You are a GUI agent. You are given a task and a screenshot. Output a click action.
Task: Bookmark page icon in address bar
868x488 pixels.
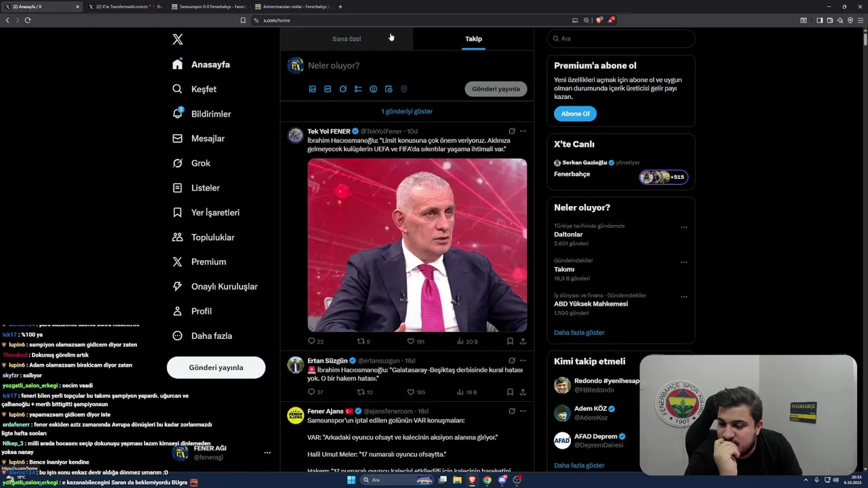pos(243,20)
